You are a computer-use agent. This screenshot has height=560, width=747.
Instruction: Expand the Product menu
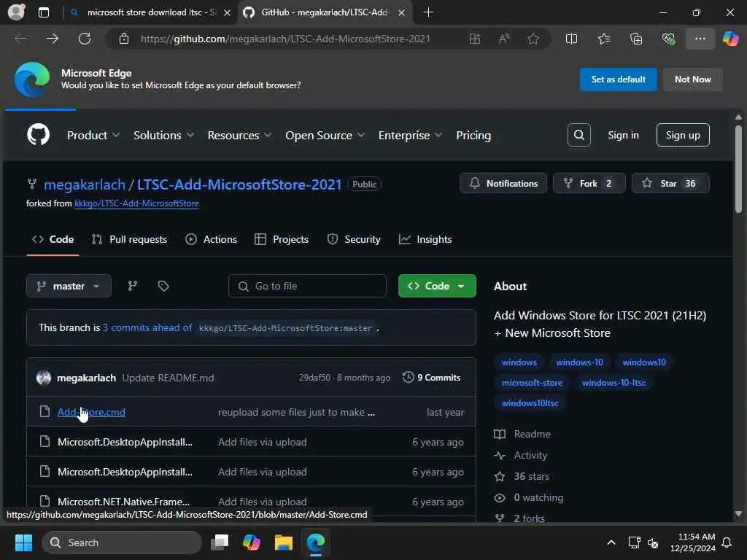click(93, 135)
